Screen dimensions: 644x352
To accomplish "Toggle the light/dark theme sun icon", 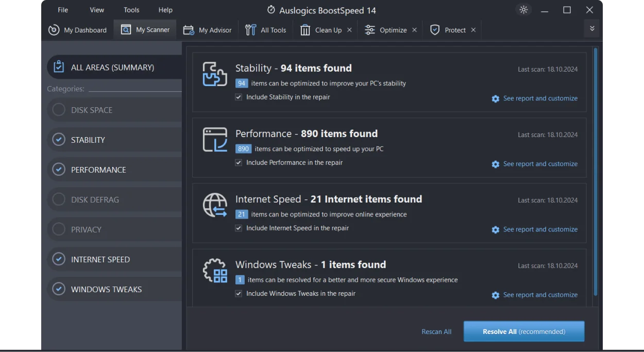I will coord(523,10).
